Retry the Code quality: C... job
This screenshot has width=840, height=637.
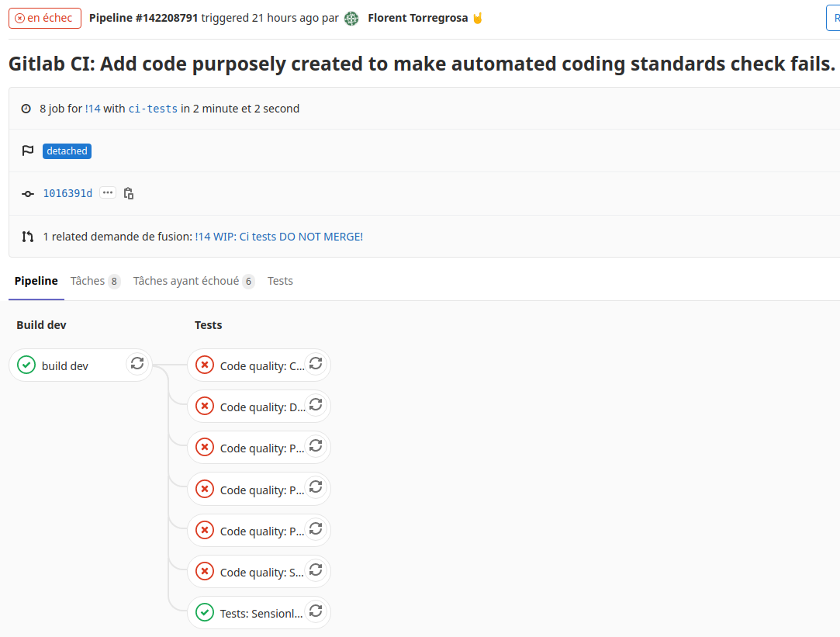316,365
